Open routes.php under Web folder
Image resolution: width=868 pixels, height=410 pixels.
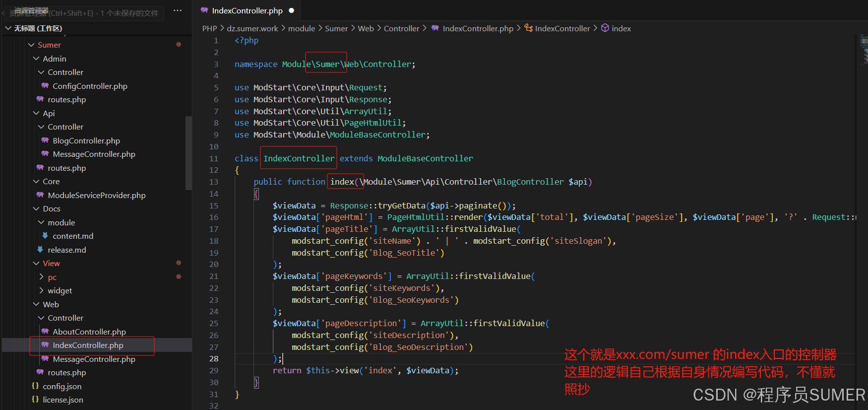[67, 373]
